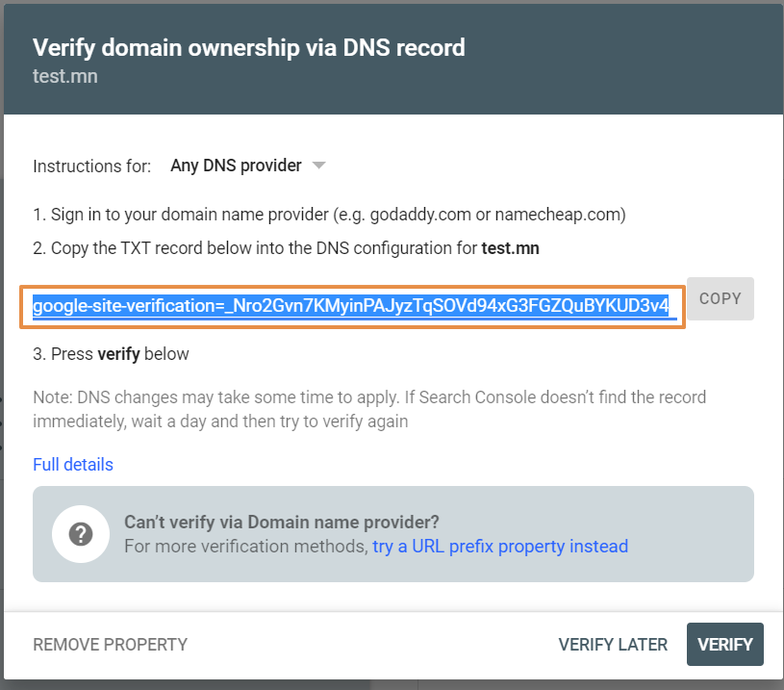Click the Instructions for label
784x690 pixels.
point(92,166)
